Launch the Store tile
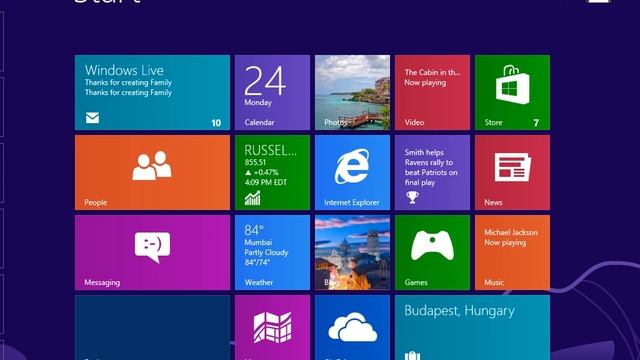The width and height of the screenshot is (640, 360). pos(512,93)
